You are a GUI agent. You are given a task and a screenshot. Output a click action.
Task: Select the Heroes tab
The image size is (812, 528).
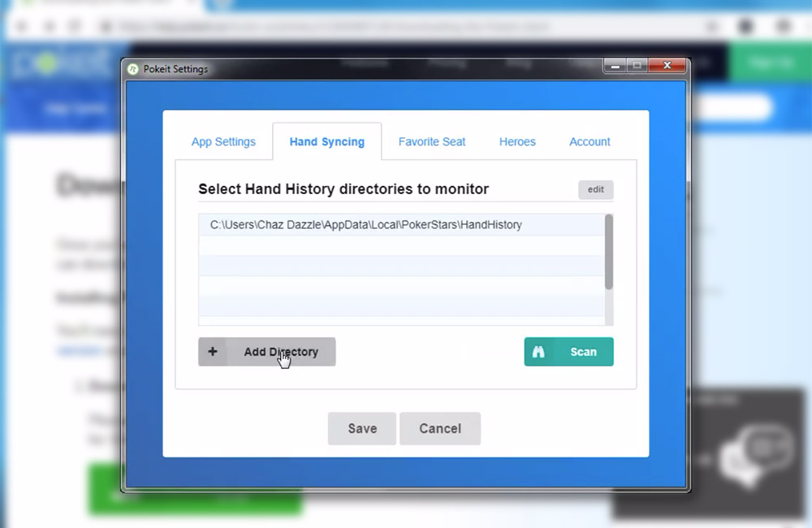pyautogui.click(x=517, y=141)
